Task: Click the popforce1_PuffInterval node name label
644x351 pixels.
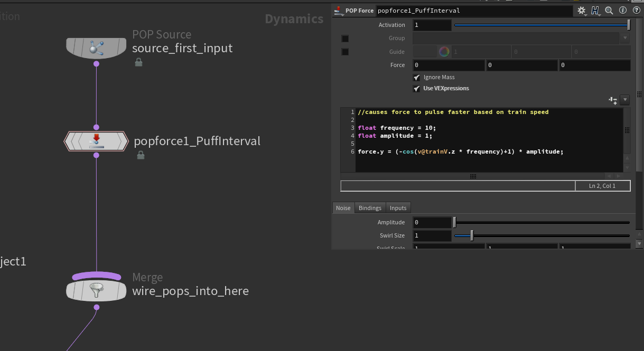Action: [x=197, y=141]
